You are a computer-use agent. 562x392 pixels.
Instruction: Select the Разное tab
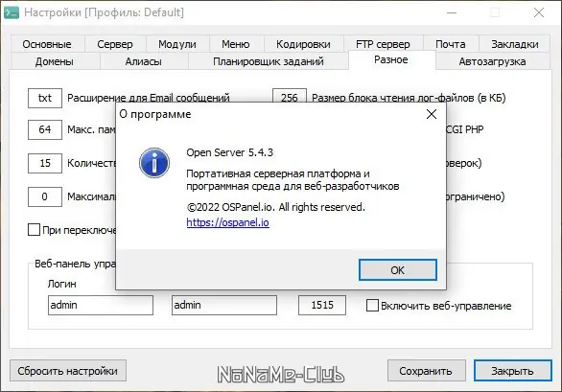tap(391, 59)
